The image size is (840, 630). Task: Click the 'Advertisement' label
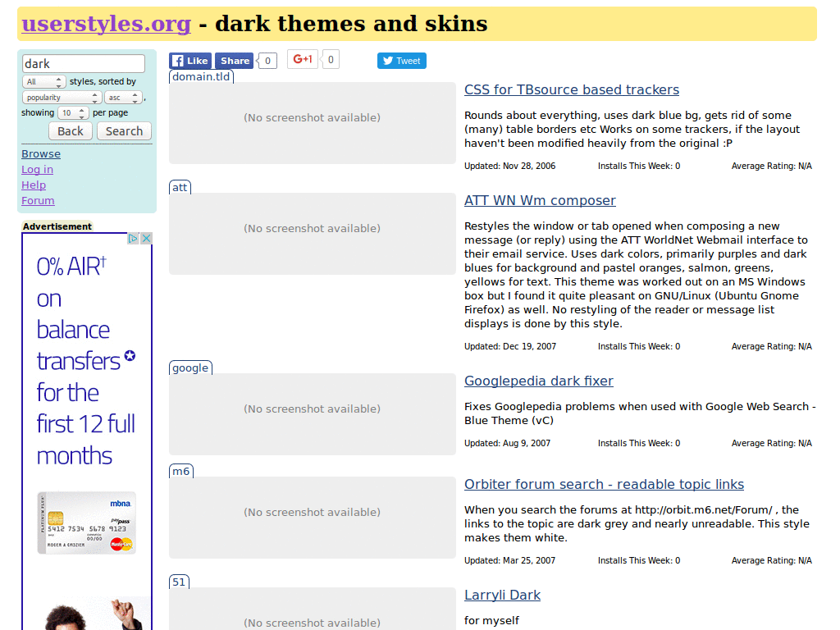(57, 226)
